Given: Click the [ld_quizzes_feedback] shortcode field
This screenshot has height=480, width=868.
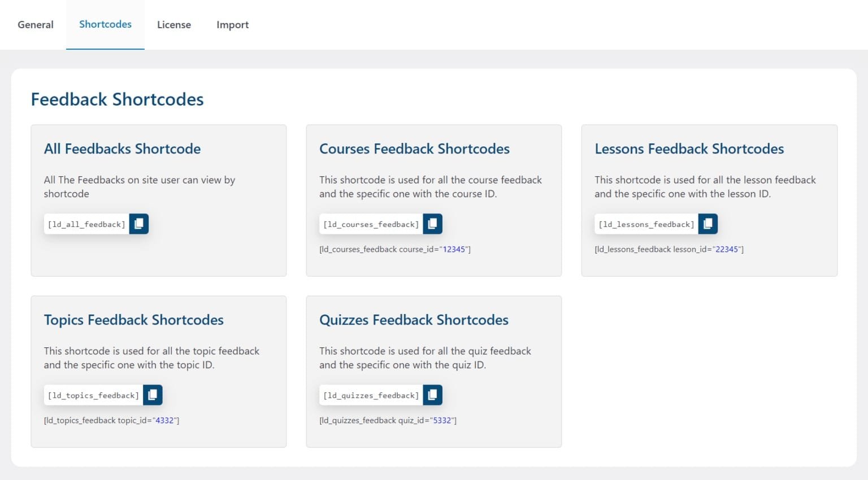Looking at the screenshot, I should pyautogui.click(x=371, y=395).
